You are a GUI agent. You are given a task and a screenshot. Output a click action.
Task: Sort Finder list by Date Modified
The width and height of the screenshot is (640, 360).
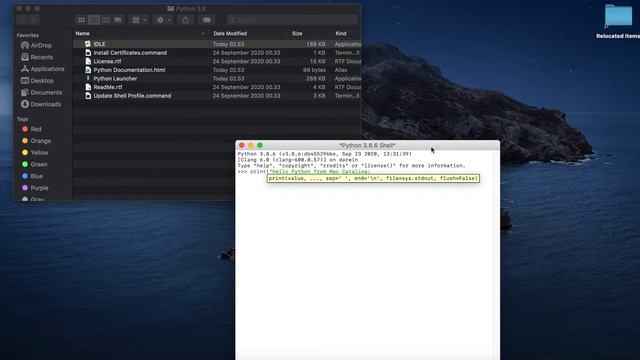click(x=230, y=33)
